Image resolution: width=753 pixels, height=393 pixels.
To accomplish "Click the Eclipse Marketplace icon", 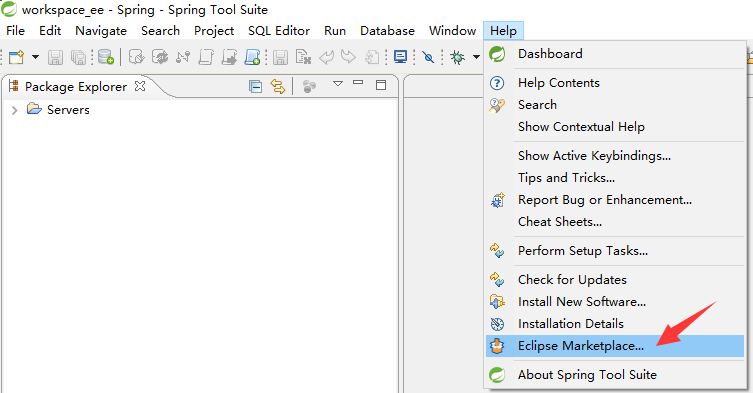I will 497,346.
